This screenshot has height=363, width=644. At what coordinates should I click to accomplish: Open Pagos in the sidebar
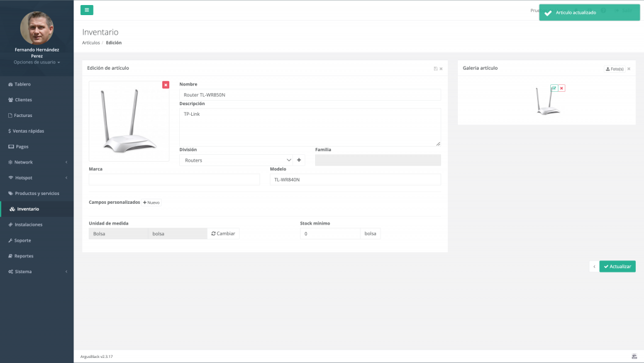pyautogui.click(x=37, y=147)
